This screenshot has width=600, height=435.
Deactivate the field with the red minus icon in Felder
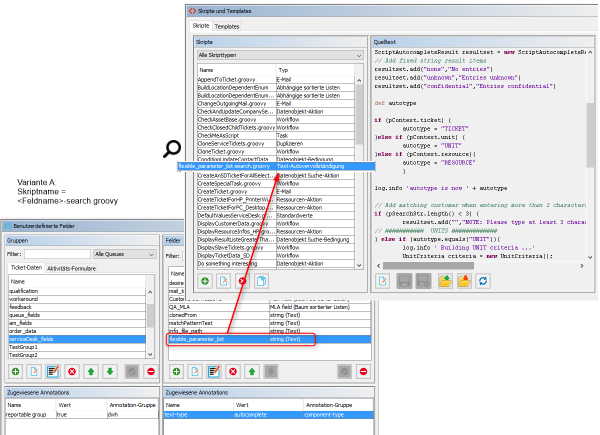(x=364, y=371)
